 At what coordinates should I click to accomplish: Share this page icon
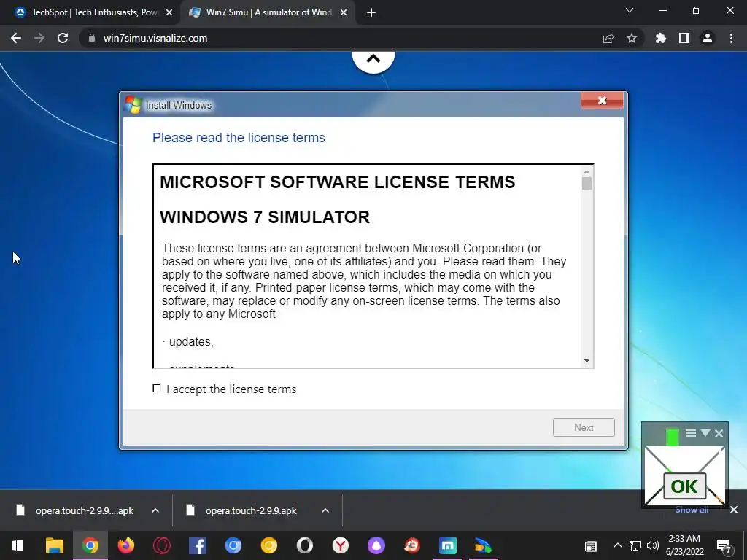tap(608, 38)
